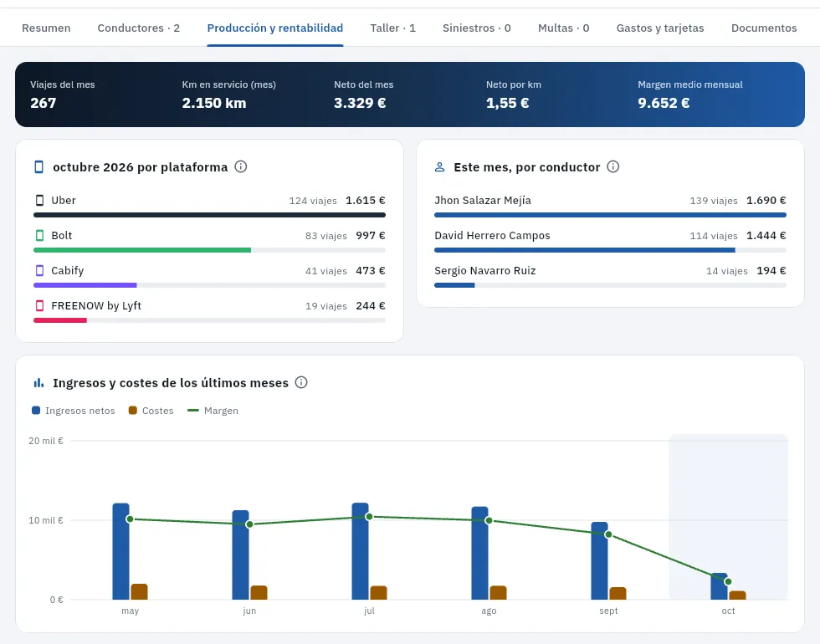This screenshot has height=644, width=820.
Task: Click the red FREENOW phone icon
Action: [x=40, y=305]
